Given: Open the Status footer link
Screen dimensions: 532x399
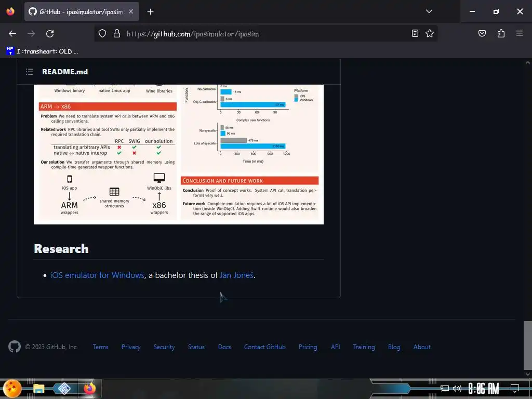Looking at the screenshot, I should click(196, 347).
